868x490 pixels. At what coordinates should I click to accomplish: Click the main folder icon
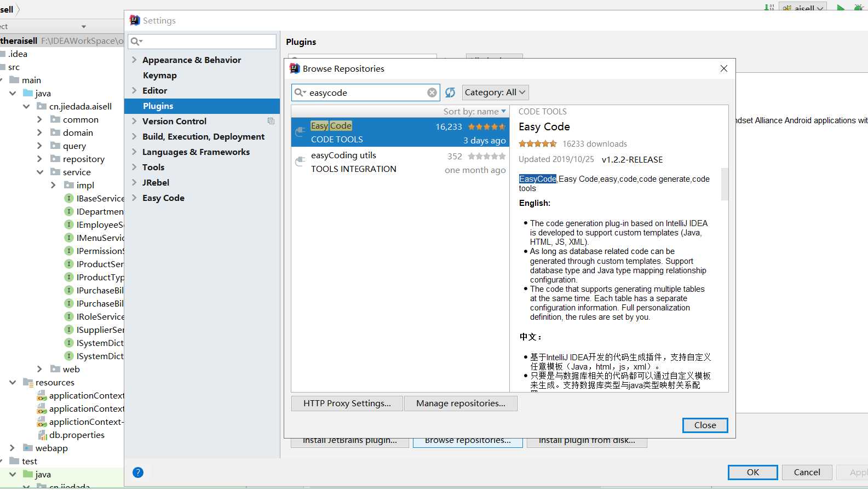pyautogui.click(x=14, y=80)
